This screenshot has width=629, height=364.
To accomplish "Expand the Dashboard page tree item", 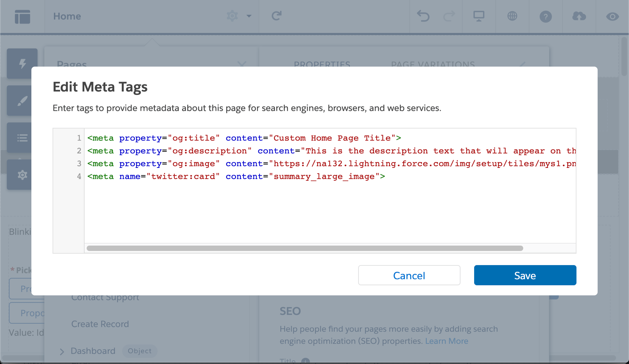I will 62,351.
